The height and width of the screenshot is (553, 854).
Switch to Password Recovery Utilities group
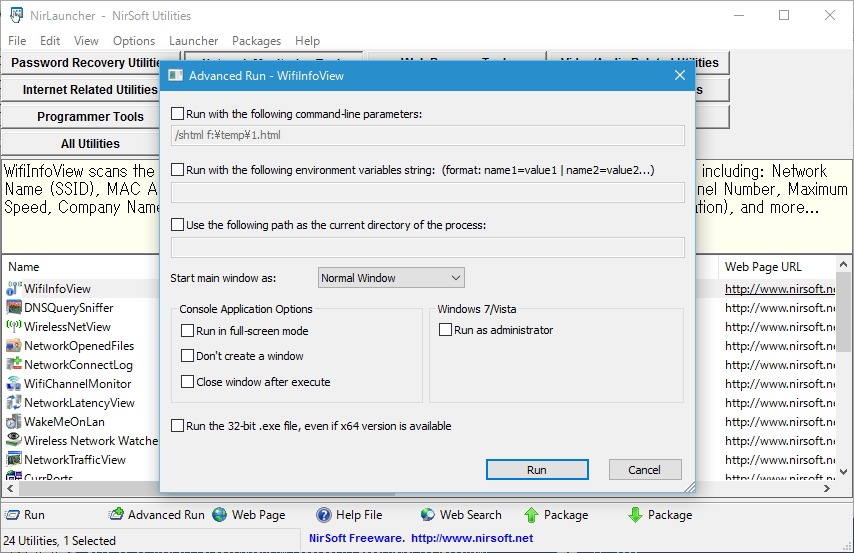click(82, 63)
